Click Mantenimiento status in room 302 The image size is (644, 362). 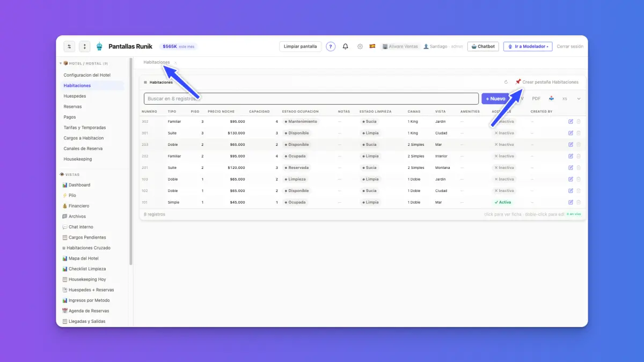[x=301, y=122]
